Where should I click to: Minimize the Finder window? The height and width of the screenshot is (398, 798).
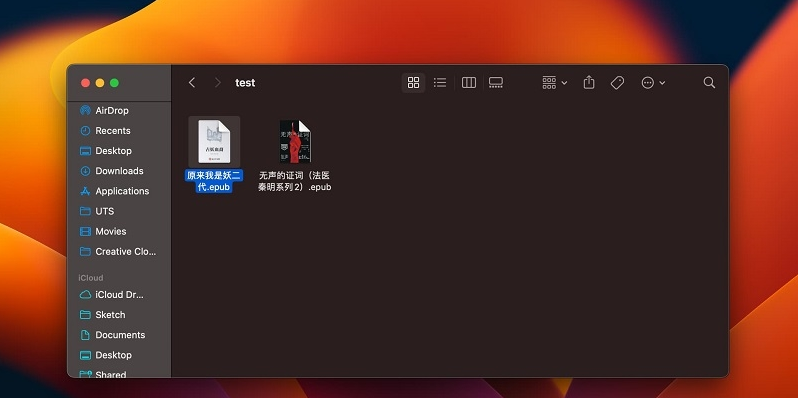click(x=100, y=82)
